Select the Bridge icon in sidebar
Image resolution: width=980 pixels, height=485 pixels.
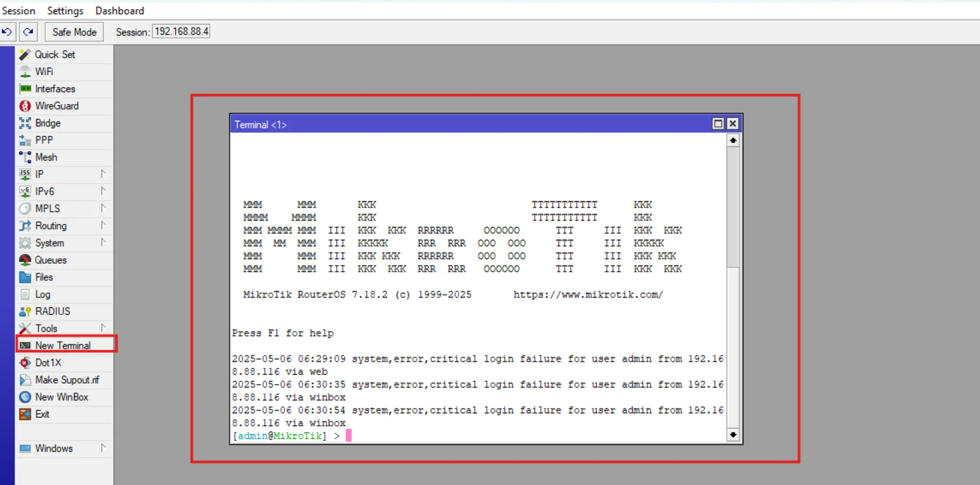click(25, 123)
